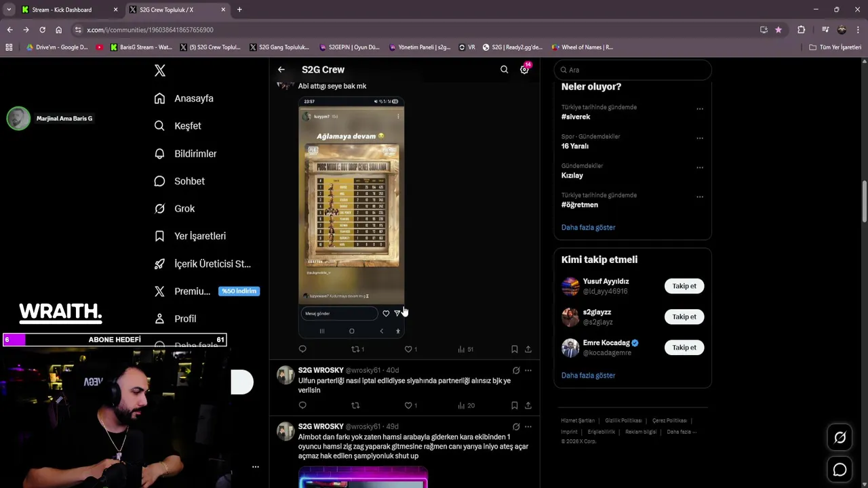Open Tüm Yer İşaretleri folder
This screenshot has width=868, height=488.
tap(835, 47)
